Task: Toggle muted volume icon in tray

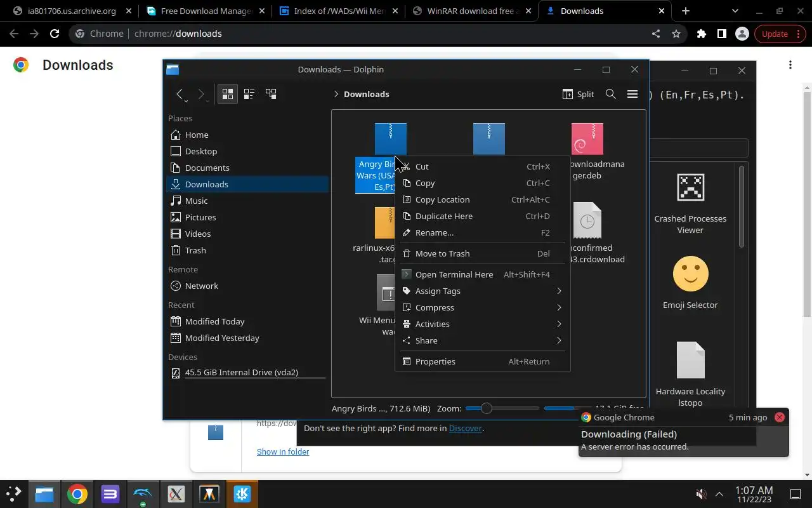Action: click(x=702, y=494)
